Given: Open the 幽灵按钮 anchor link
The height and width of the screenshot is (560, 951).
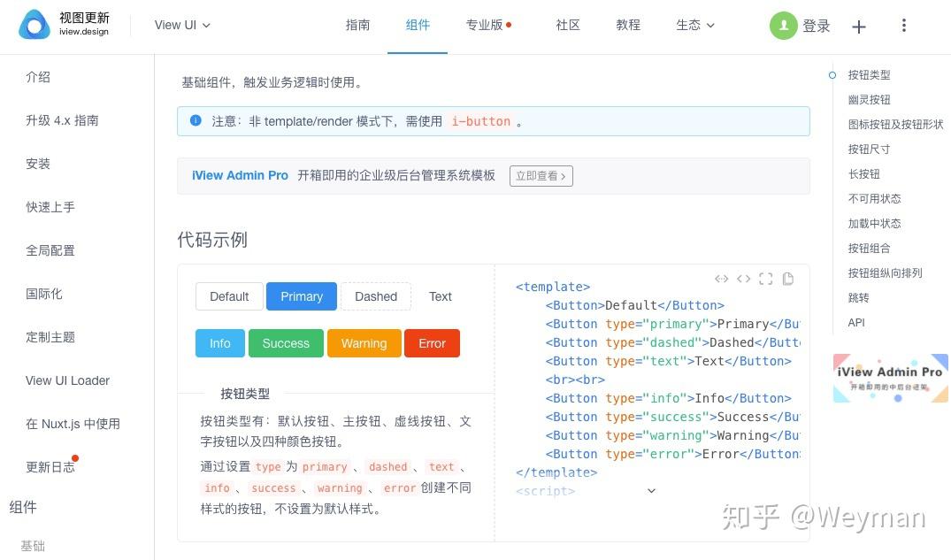Looking at the screenshot, I should click(868, 100).
